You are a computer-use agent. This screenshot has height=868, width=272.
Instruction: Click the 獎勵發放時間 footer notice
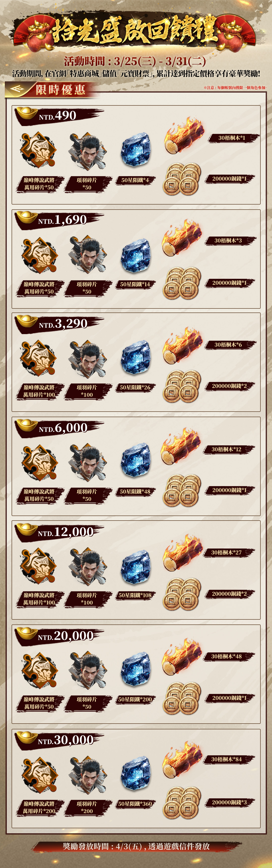coord(136,846)
